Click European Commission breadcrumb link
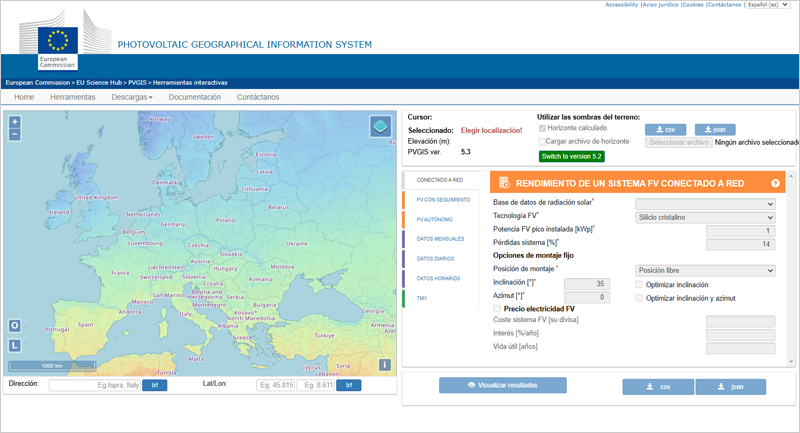This screenshot has height=433, width=800. click(x=38, y=83)
